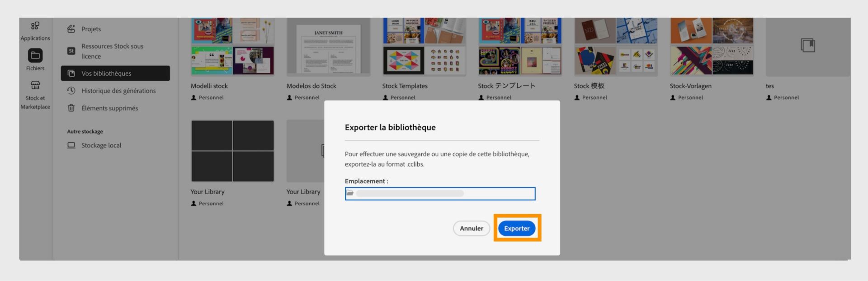Image resolution: width=868 pixels, height=281 pixels.
Task: Click the St Stock resources icon
Action: 71,51
